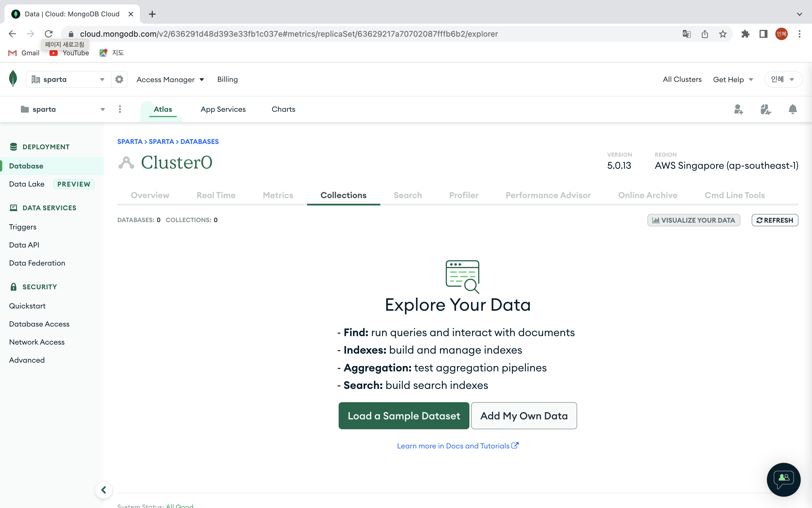Screen dimensions: 812x508
Task: Toggle the browser side panel icon
Action: tap(763, 34)
